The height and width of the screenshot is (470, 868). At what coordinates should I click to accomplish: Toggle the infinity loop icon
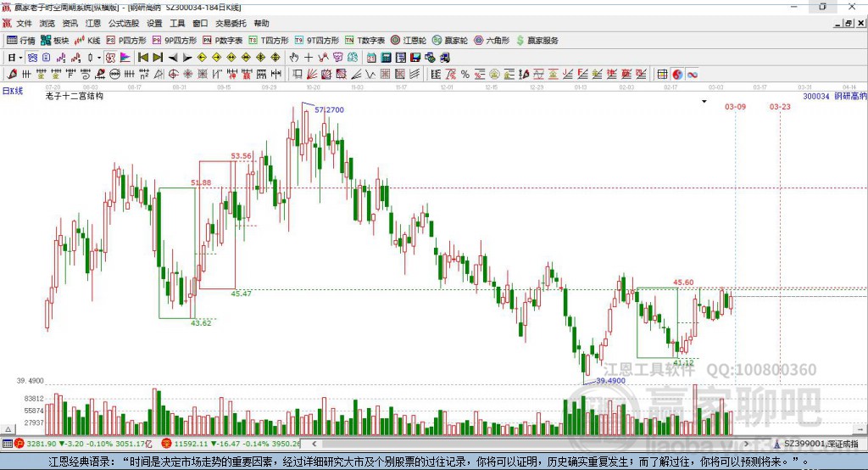[692, 75]
